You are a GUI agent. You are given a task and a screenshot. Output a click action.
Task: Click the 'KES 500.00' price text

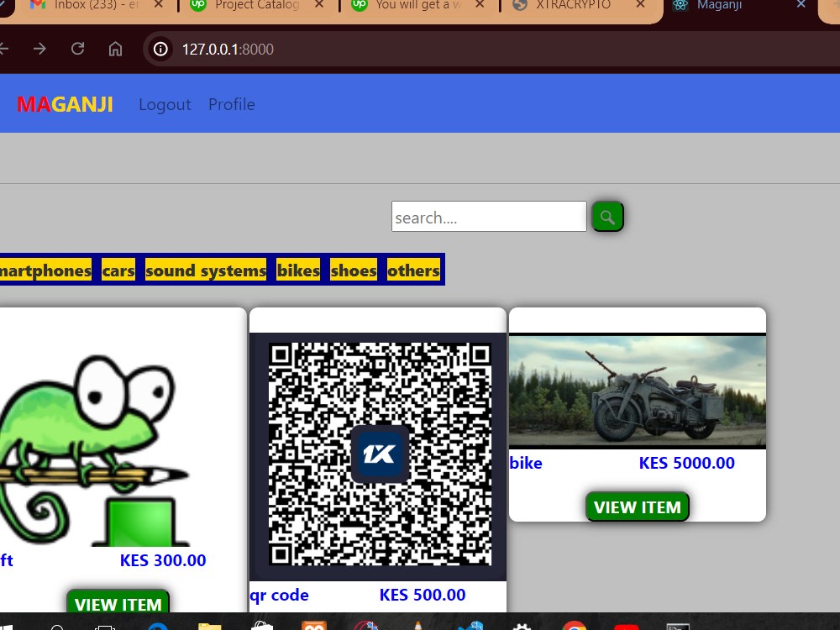pos(423,595)
